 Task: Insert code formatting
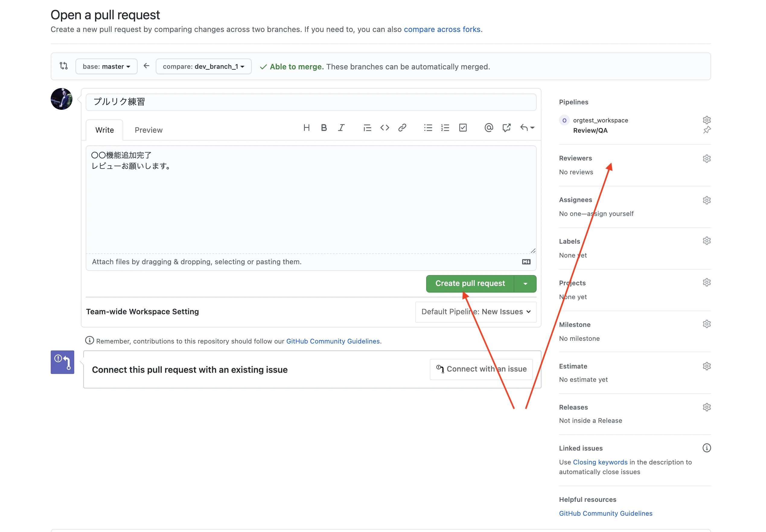(385, 128)
